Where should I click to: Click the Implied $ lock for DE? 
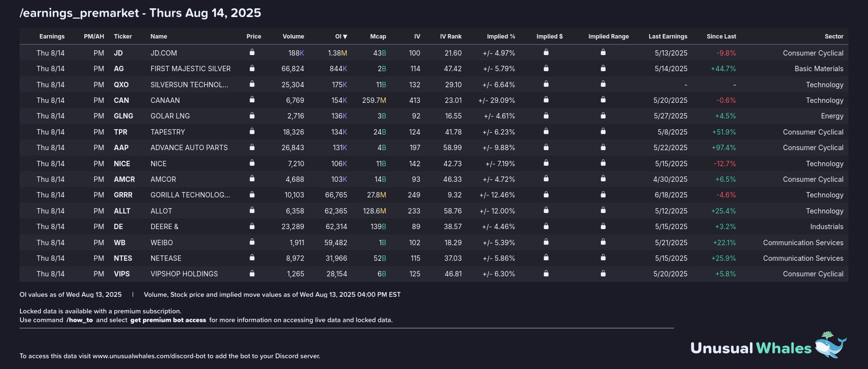(x=546, y=226)
